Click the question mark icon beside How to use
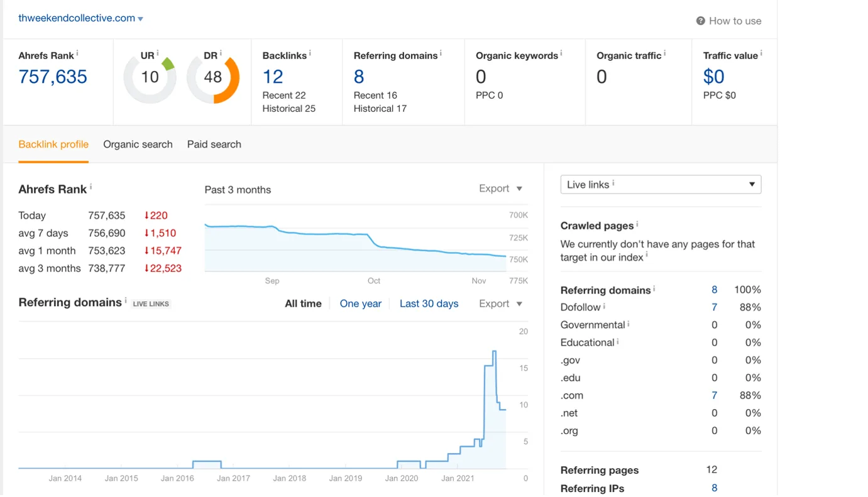This screenshot has height=497, width=868. click(701, 21)
